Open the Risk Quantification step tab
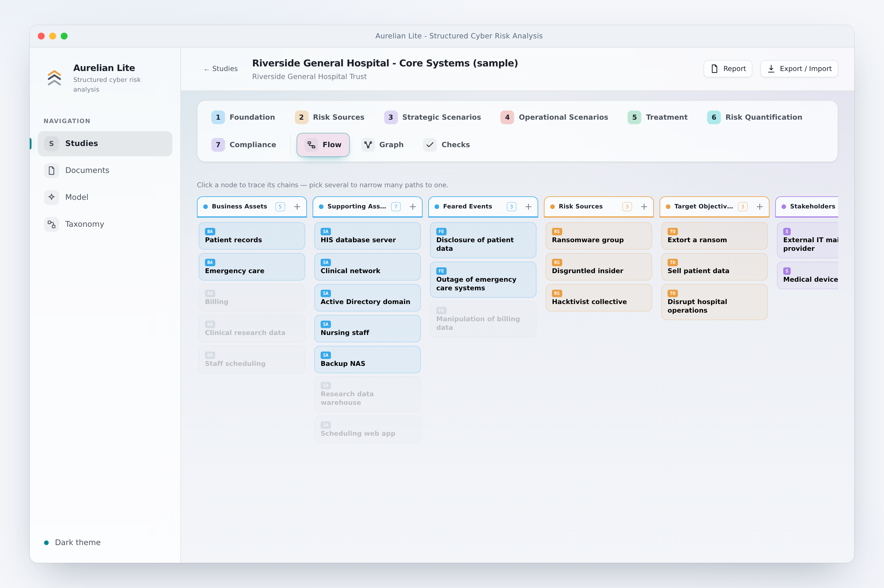Image resolution: width=884 pixels, height=588 pixels. (x=755, y=117)
